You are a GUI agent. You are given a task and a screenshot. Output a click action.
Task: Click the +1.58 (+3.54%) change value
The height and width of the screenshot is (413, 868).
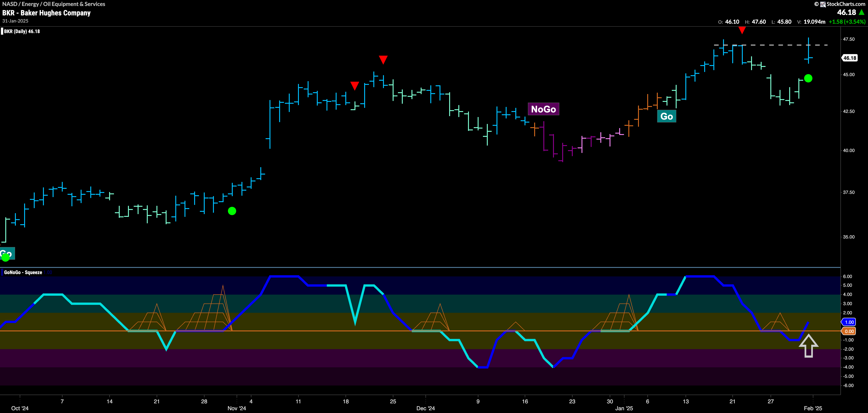click(x=847, y=22)
